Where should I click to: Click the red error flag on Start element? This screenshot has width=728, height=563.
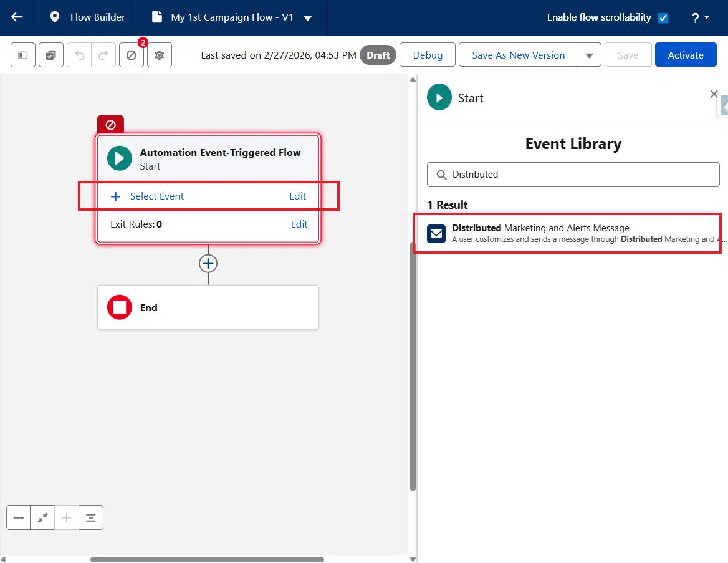pyautogui.click(x=110, y=125)
